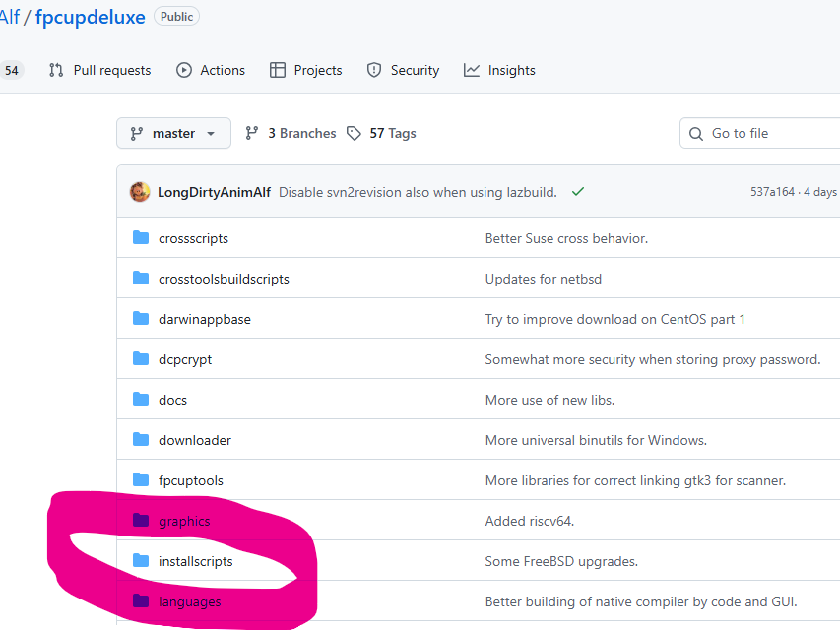Open the crossscripts folder icon

point(140,237)
